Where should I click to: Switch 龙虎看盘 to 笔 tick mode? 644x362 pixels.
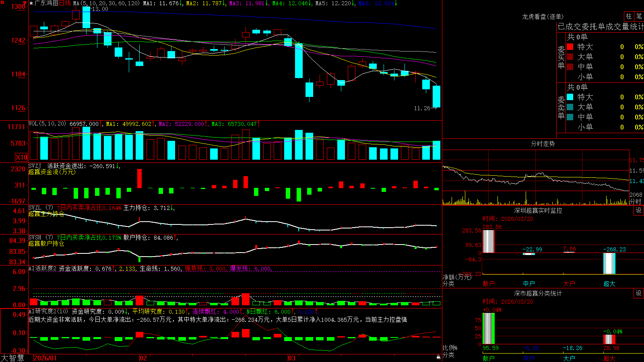tap(639, 16)
